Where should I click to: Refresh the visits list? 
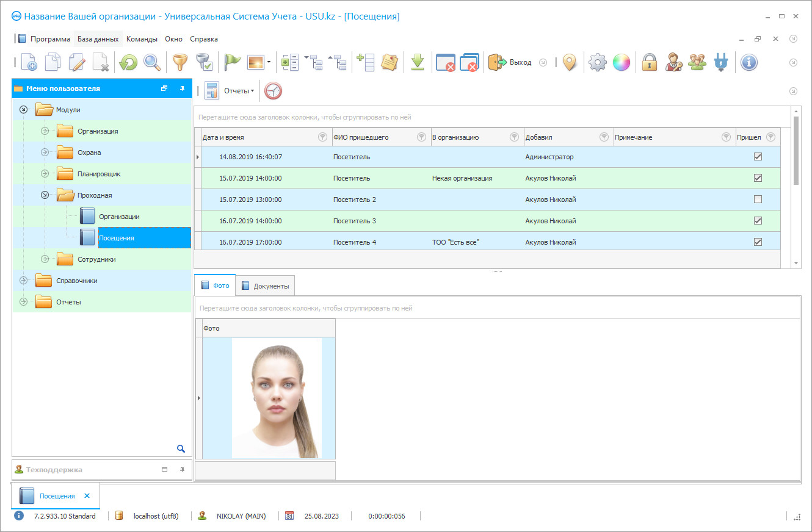pos(127,62)
